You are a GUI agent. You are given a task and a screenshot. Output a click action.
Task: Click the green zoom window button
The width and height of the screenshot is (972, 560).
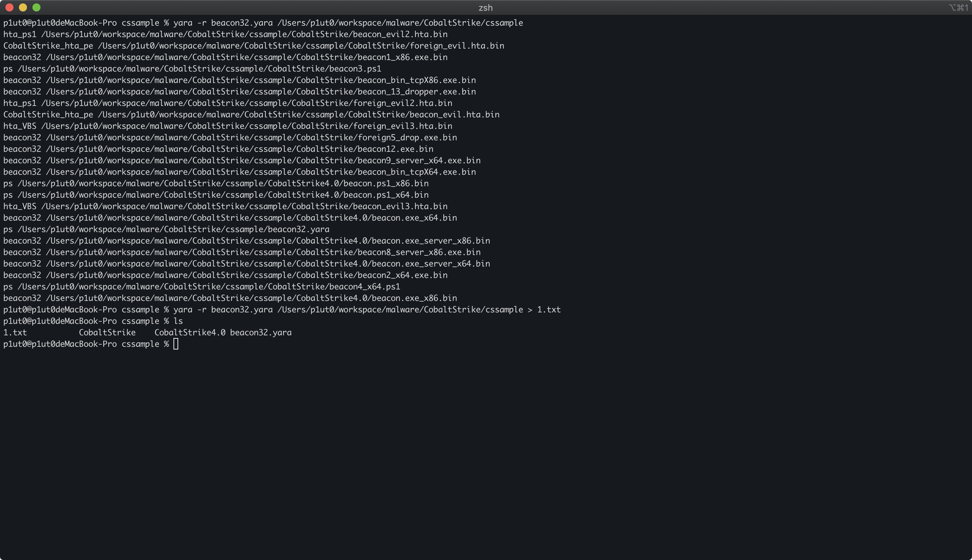click(36, 7)
